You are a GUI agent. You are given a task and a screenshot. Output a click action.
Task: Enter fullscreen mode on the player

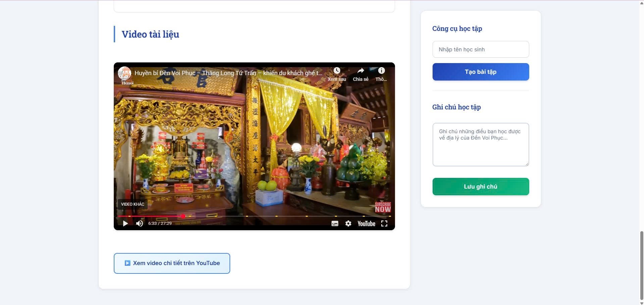(x=384, y=223)
